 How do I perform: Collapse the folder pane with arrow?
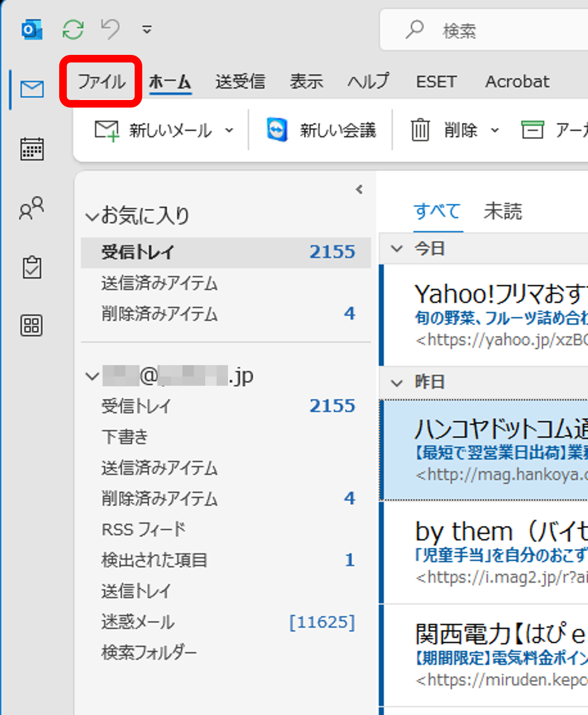click(x=359, y=189)
